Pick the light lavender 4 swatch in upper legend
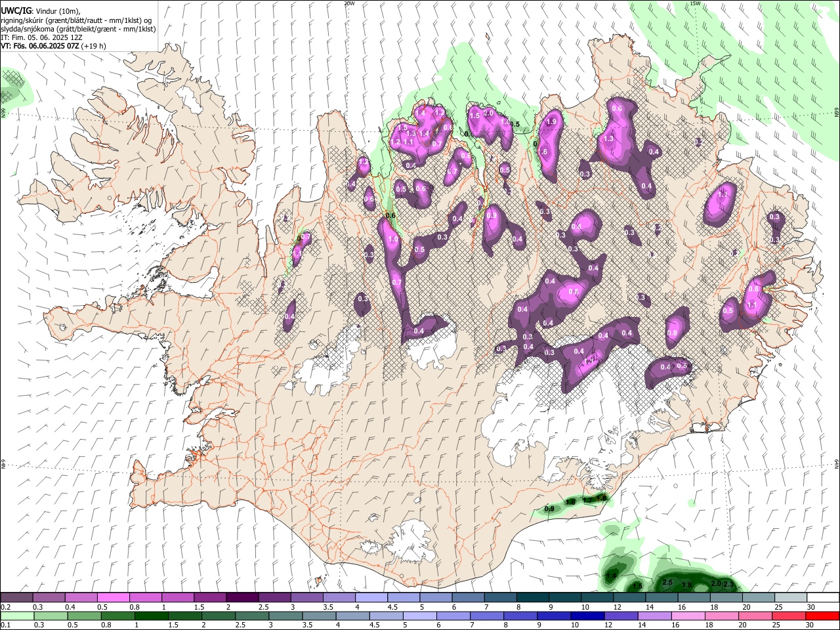The image size is (840, 630). coord(371,597)
